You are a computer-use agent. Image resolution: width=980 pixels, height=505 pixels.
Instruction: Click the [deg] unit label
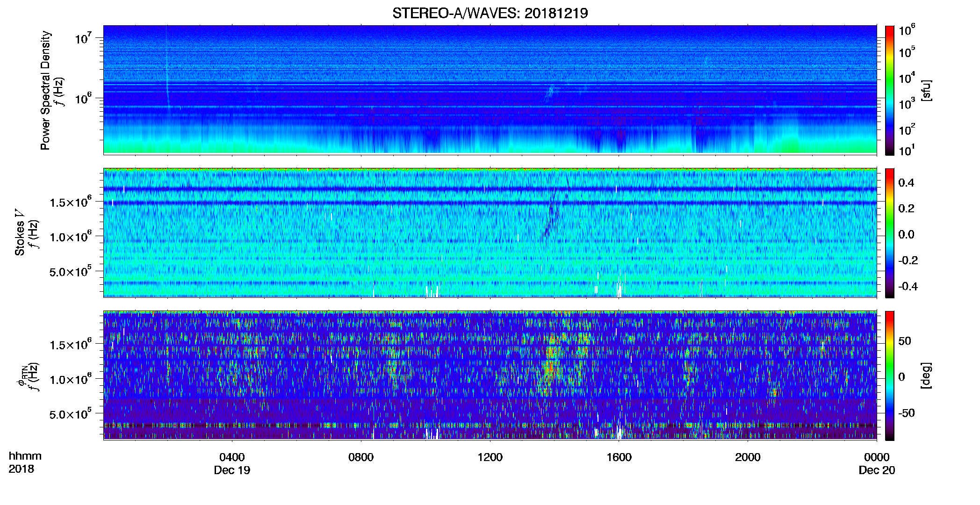click(927, 375)
